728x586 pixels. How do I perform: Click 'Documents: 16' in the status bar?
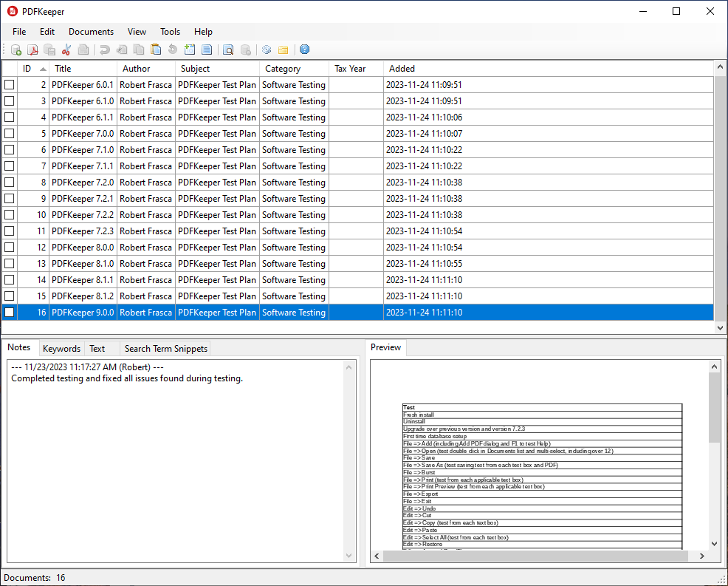click(x=35, y=578)
